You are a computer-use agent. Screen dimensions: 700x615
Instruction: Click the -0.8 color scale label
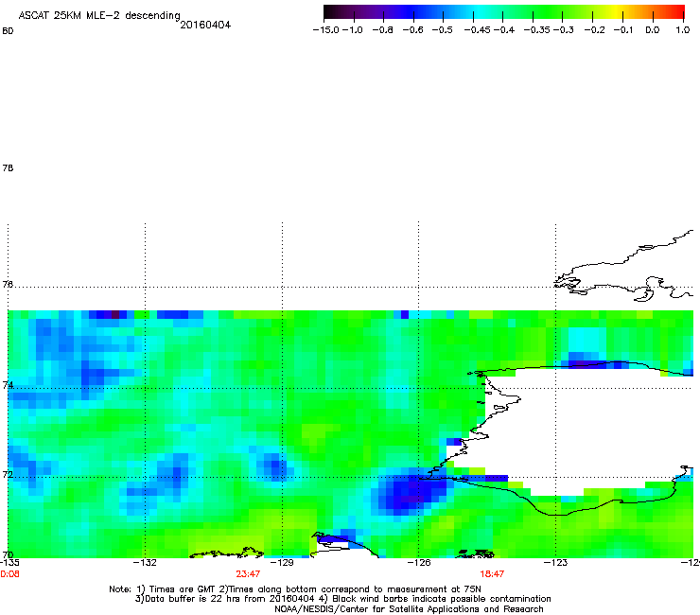[x=382, y=30]
